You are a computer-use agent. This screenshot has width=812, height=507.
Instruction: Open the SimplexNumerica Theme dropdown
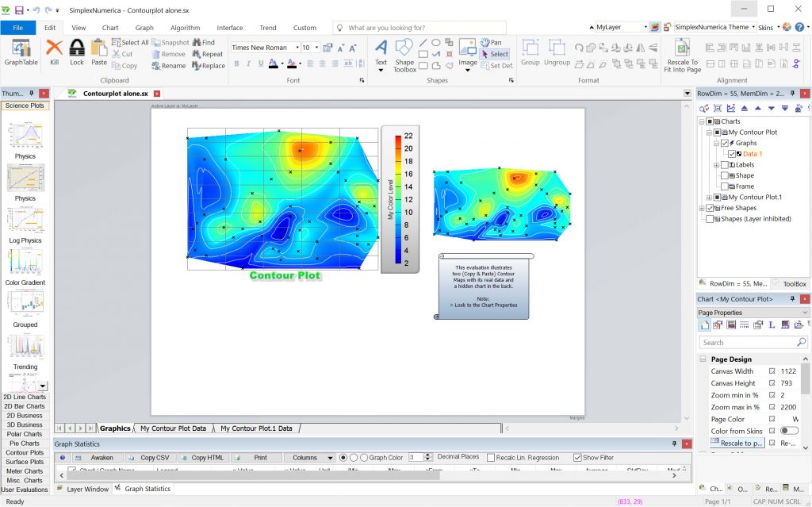click(x=753, y=27)
